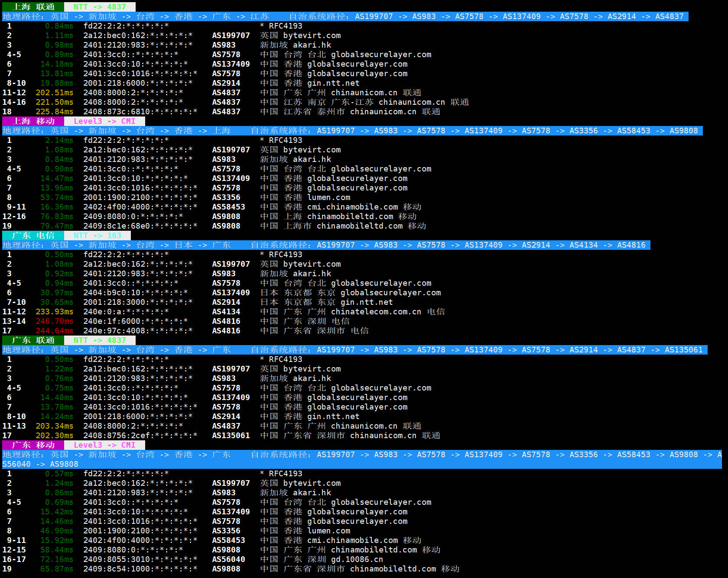Click the 233.93ms latency value

[55, 312]
